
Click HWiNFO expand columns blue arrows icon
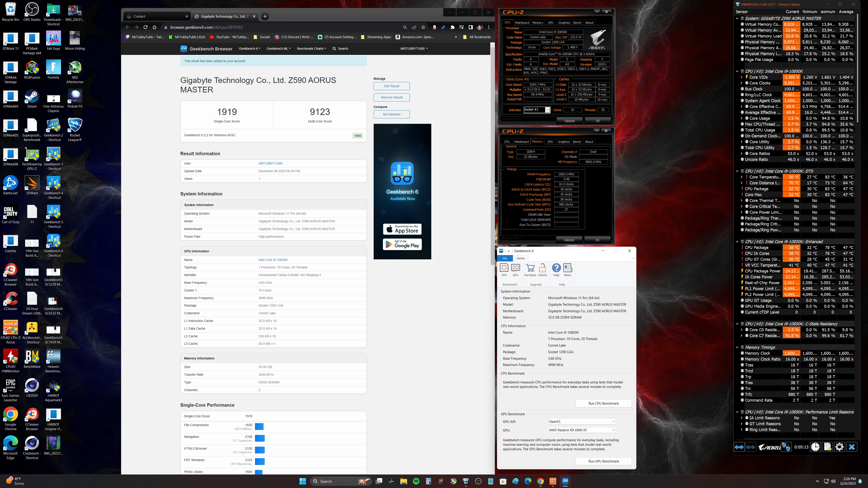point(739,447)
